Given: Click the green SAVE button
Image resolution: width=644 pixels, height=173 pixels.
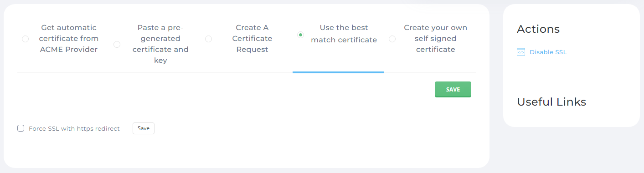Looking at the screenshot, I should (x=453, y=90).
